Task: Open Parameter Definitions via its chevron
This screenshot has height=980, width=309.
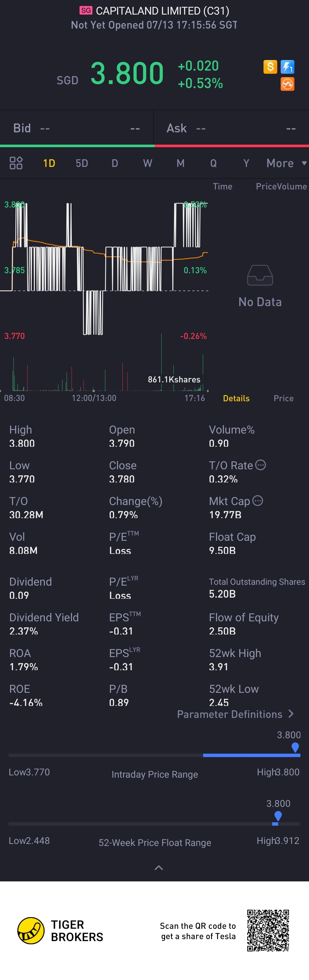Action: click(x=291, y=714)
